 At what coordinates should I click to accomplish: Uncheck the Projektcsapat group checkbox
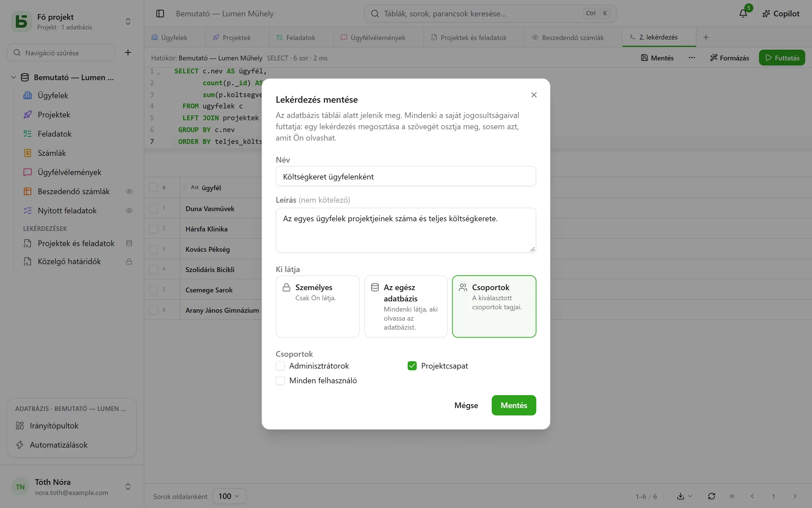[412, 365]
